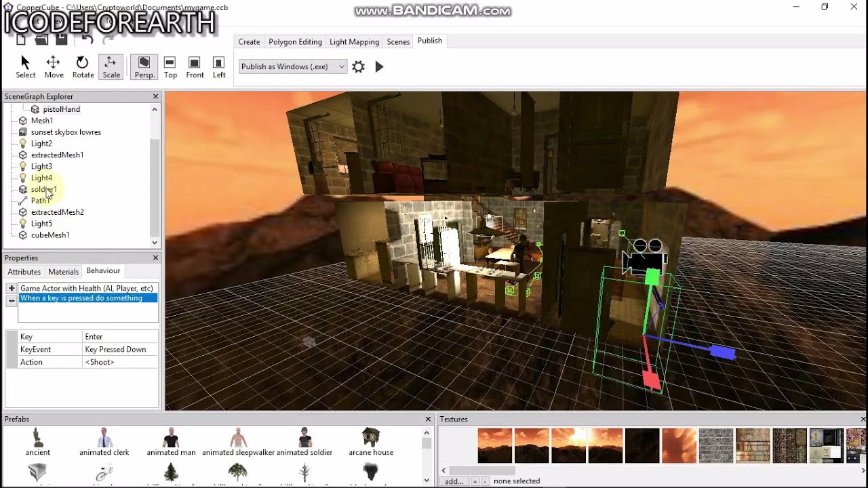Pick the animated soldier prefab
The width and height of the screenshot is (868, 488).
coord(304,442)
